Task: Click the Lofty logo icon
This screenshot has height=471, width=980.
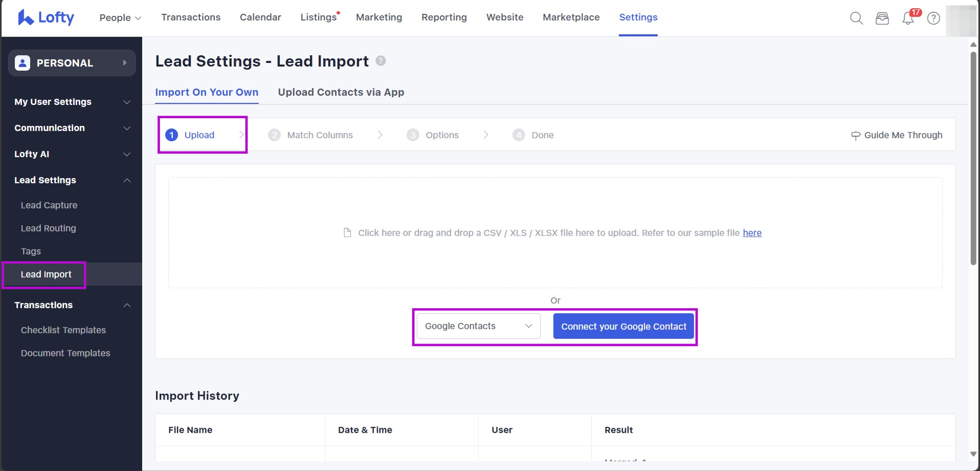Action: pos(26,17)
